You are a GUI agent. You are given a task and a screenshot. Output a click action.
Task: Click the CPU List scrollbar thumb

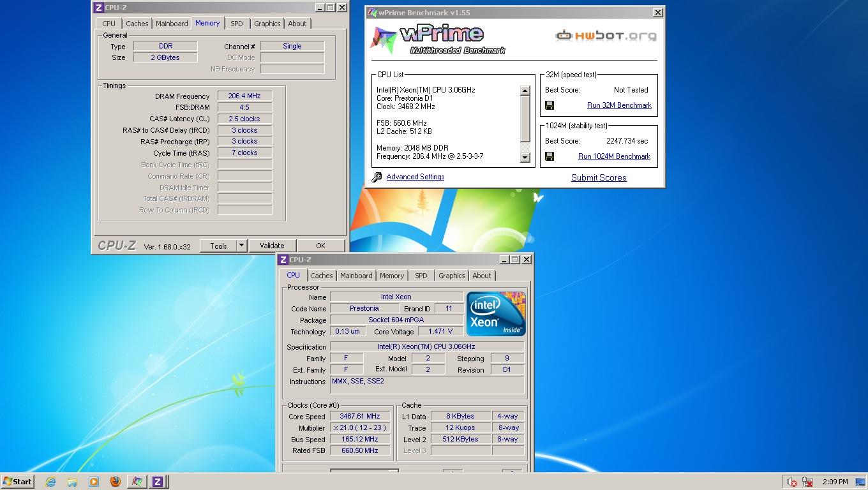pos(525,119)
